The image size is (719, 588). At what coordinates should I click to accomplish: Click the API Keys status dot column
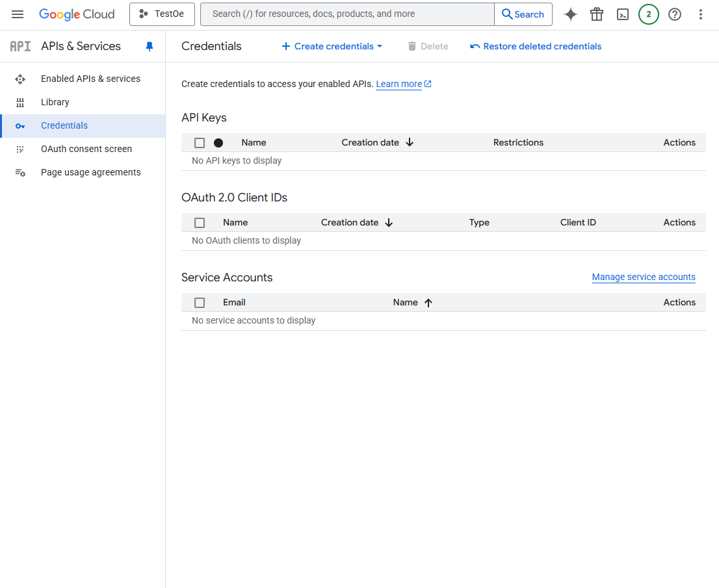tap(218, 143)
